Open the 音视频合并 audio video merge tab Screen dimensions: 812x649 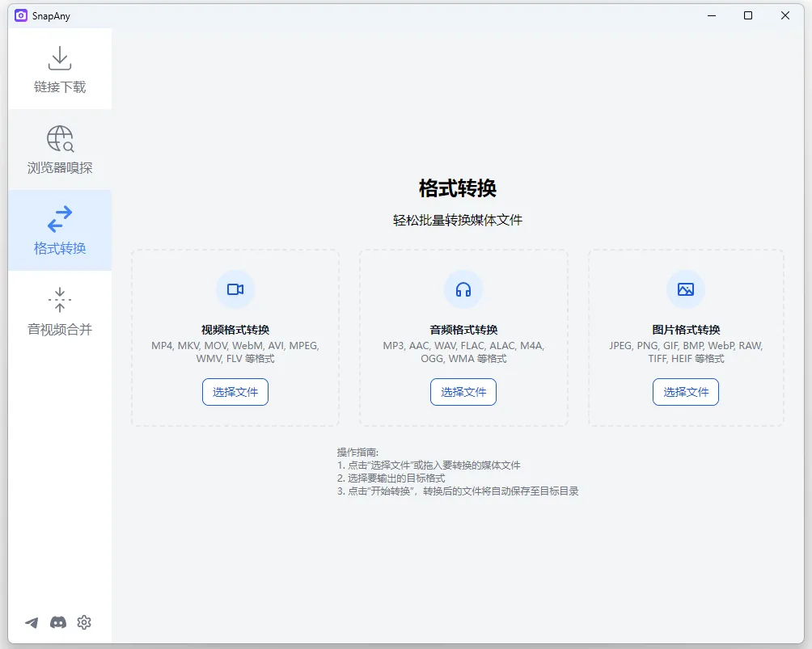(60, 311)
